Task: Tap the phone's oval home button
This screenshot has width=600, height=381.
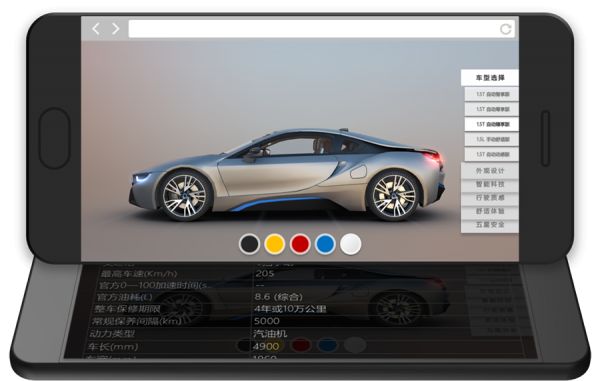Action: click(x=54, y=138)
